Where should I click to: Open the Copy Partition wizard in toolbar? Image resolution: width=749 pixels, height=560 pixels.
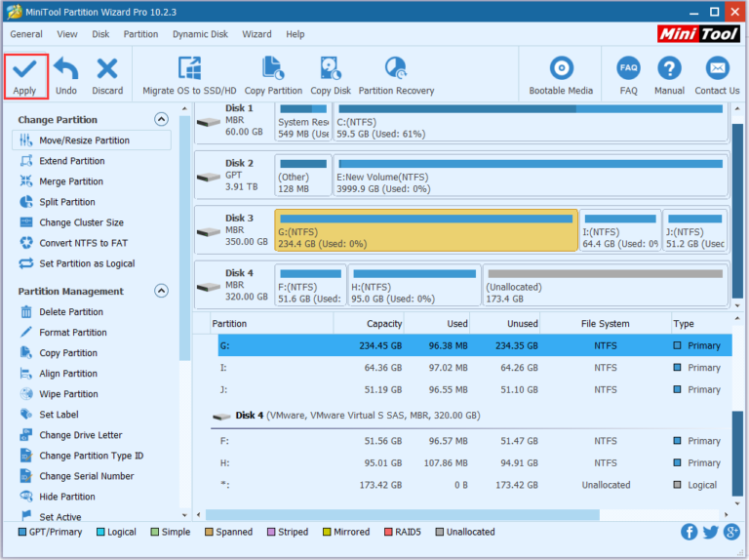click(273, 76)
